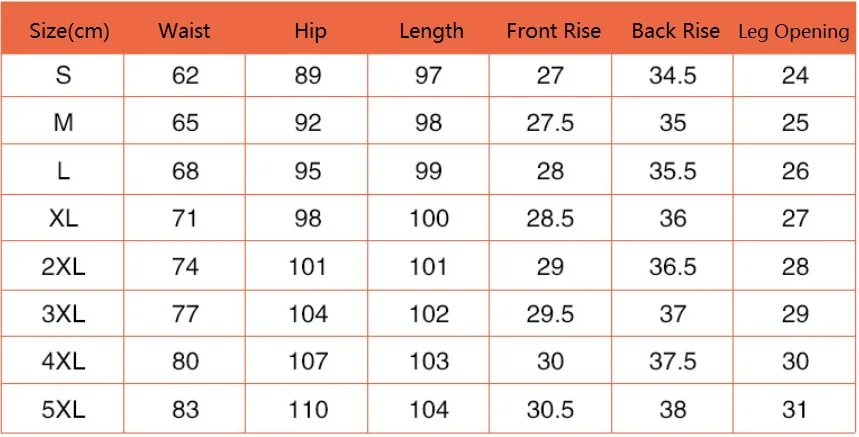Viewport: 859px width, 437px height.
Task: Click back rise value 36.5
Action: point(672,267)
